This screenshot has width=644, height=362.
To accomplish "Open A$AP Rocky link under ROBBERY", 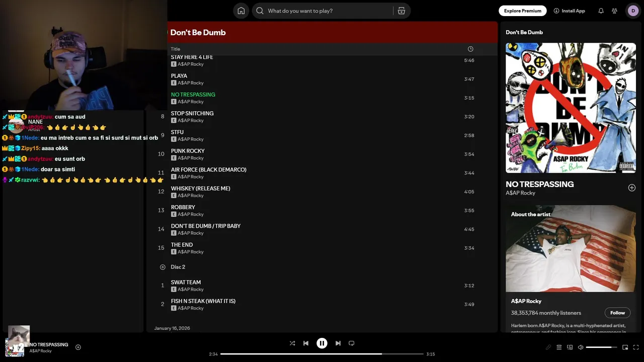I will click(x=190, y=214).
